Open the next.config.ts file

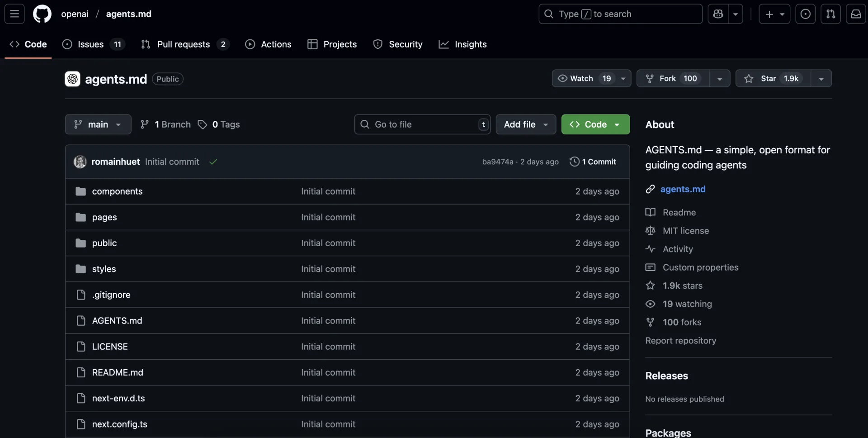pos(120,424)
